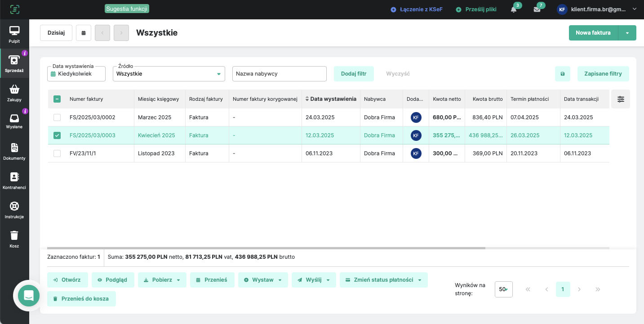This screenshot has height=324, width=644.
Task: Uncheck the selected invoice FS/2025/03/0003
Action: pos(57,135)
